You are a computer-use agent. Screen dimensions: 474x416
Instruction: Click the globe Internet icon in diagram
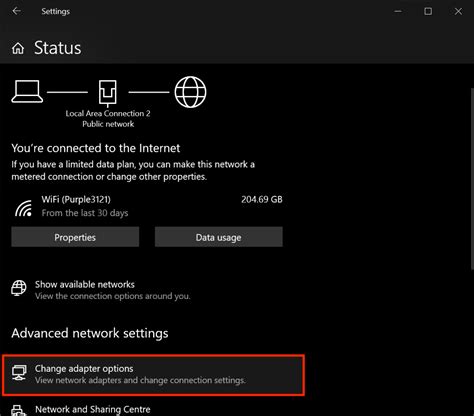click(x=190, y=92)
